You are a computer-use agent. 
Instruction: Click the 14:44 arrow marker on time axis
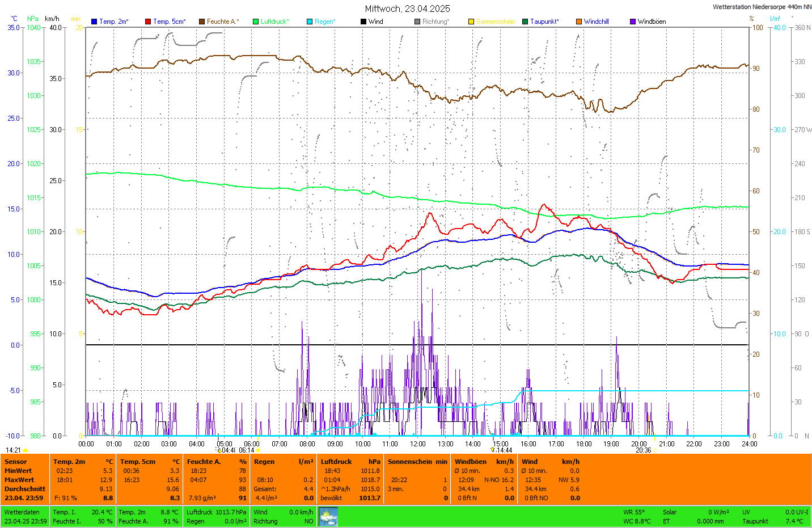493,450
